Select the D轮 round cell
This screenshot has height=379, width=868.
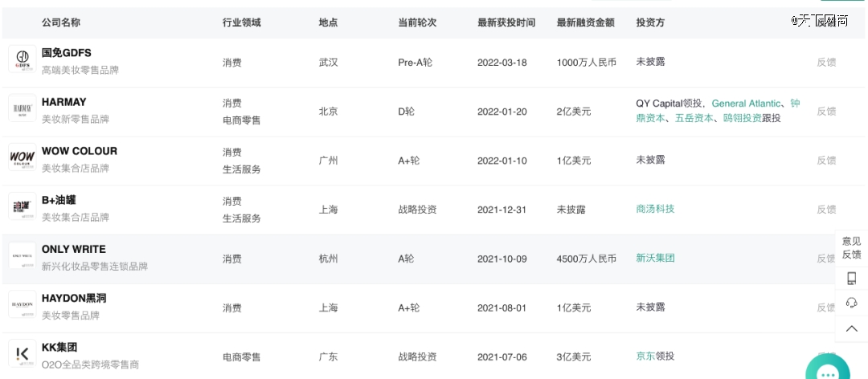[x=406, y=112]
